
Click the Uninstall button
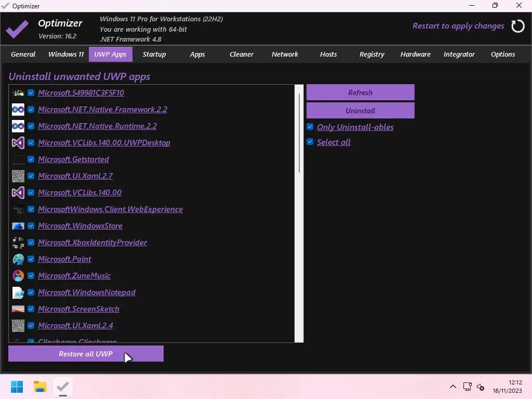pyautogui.click(x=361, y=111)
